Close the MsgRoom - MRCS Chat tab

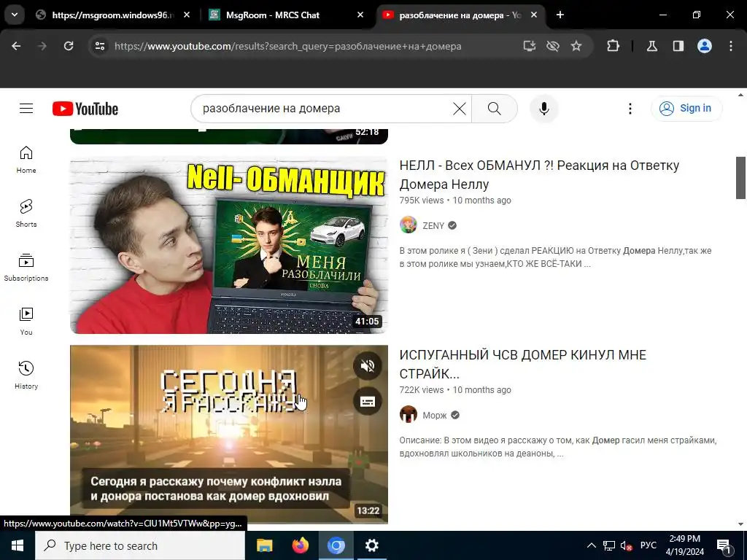pyautogui.click(x=360, y=15)
